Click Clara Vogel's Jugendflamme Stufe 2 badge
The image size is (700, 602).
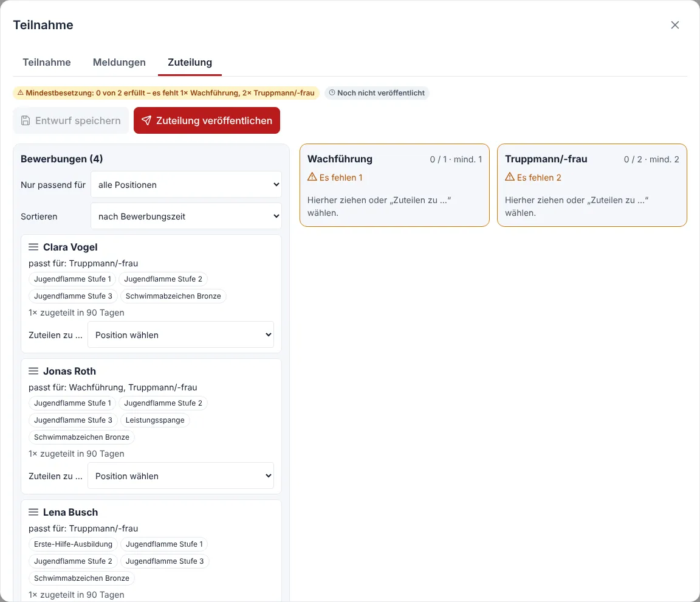[163, 279]
